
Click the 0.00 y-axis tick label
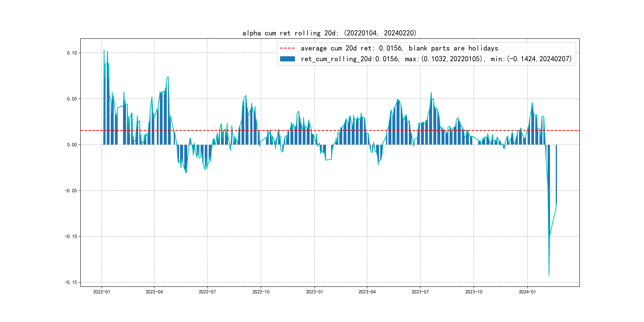(x=72, y=145)
